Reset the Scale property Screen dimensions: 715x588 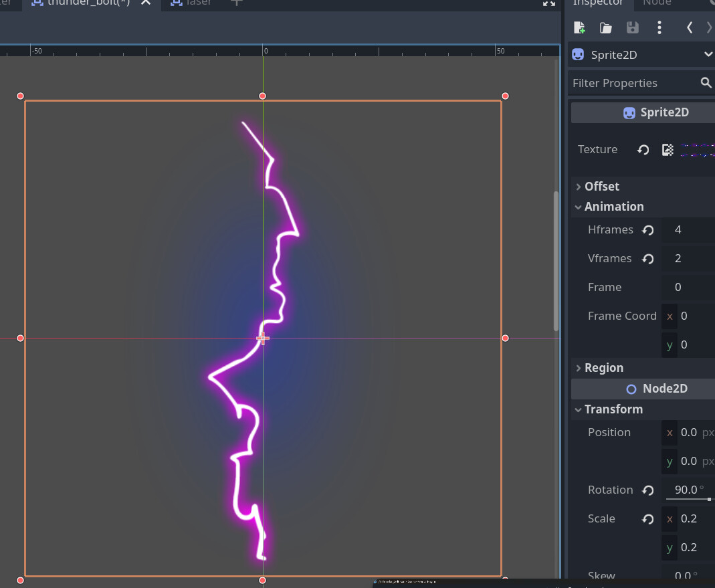click(647, 519)
